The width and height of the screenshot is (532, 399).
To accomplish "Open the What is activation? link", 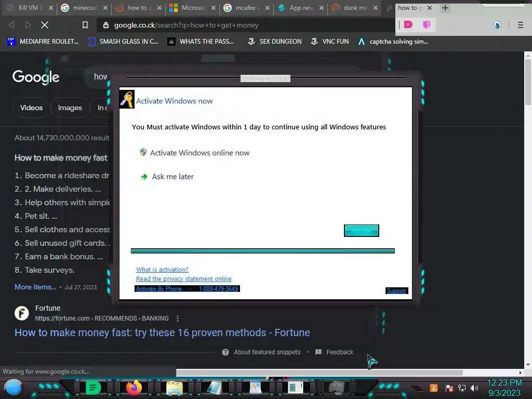I will pyautogui.click(x=162, y=270).
